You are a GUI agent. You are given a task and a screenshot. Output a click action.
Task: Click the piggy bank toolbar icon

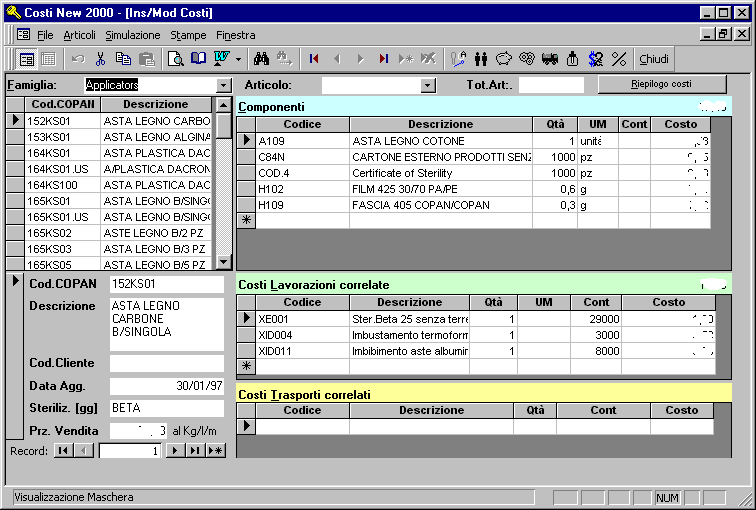[504, 59]
